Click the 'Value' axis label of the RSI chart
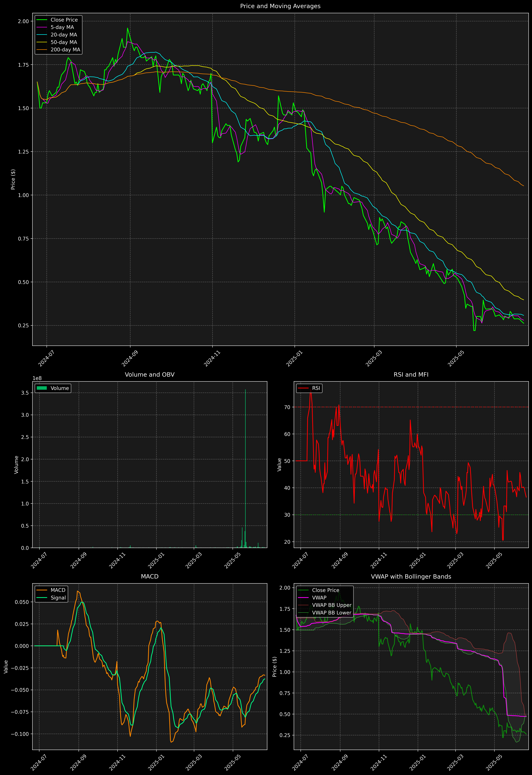Viewport: 532px width, 775px height. pos(279,464)
